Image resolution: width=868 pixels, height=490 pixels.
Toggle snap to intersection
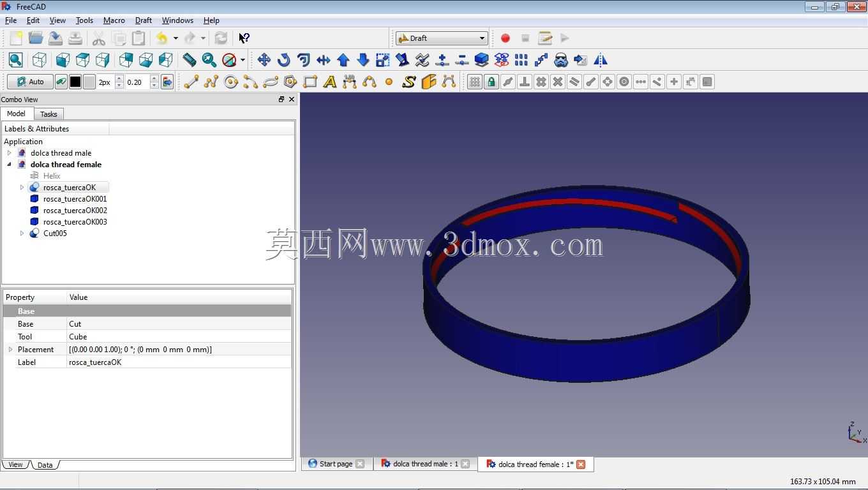click(557, 82)
